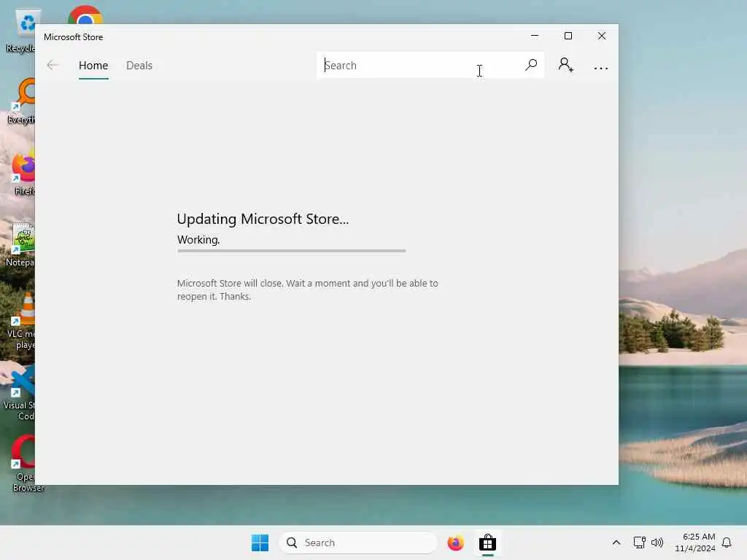The image size is (747, 560).
Task: Select the Firefox desktop shortcut
Action: [x=24, y=174]
